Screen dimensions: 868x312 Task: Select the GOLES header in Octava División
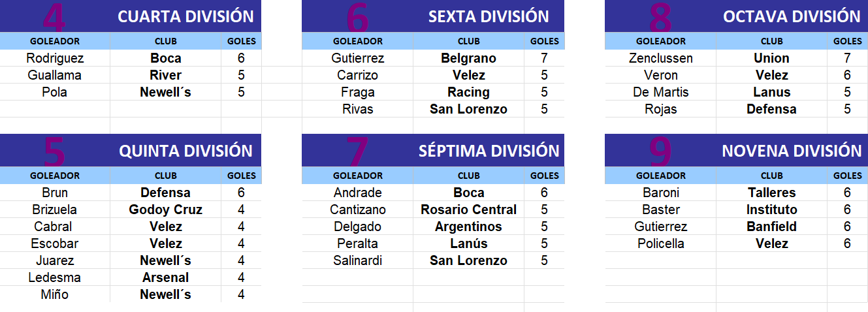pyautogui.click(x=848, y=41)
